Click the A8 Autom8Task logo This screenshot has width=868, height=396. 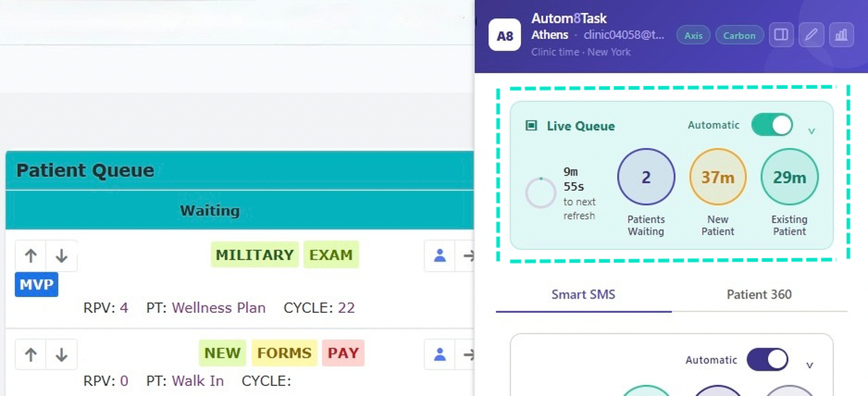tap(505, 35)
